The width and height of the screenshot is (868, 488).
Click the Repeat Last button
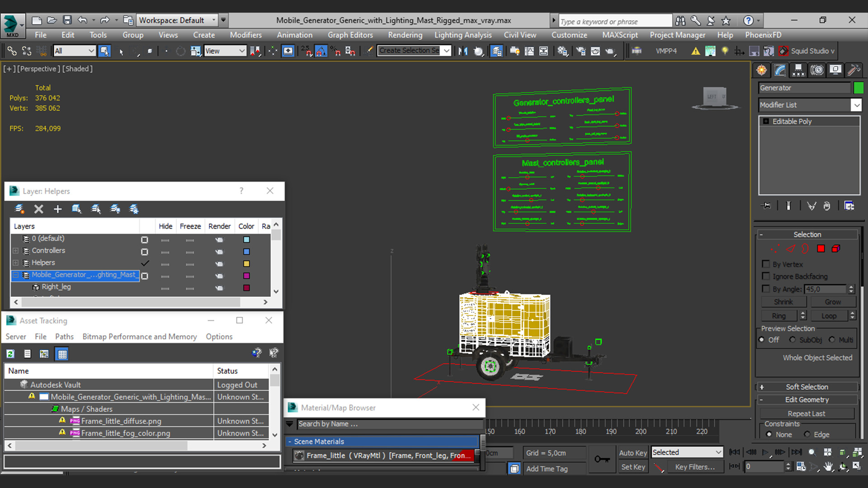click(x=807, y=413)
